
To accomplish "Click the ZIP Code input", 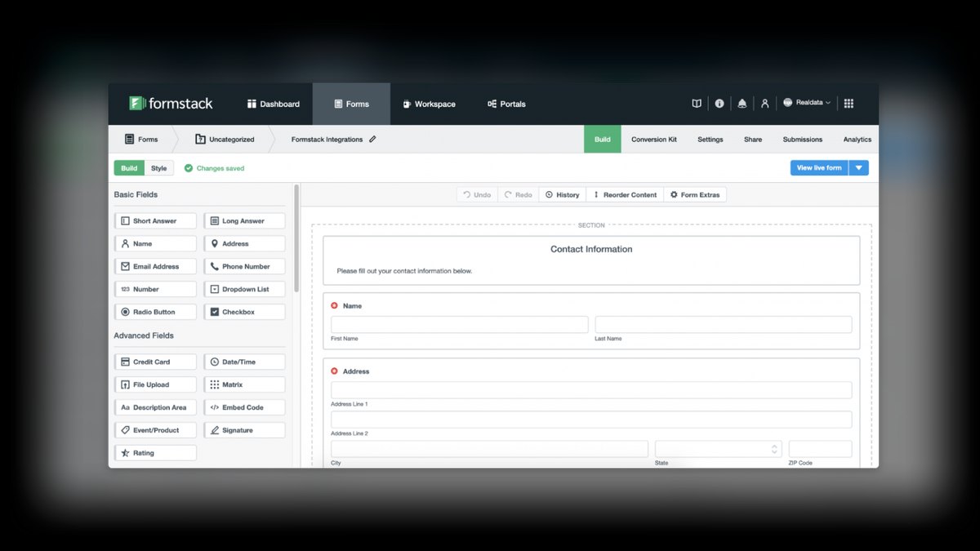I will (x=821, y=449).
